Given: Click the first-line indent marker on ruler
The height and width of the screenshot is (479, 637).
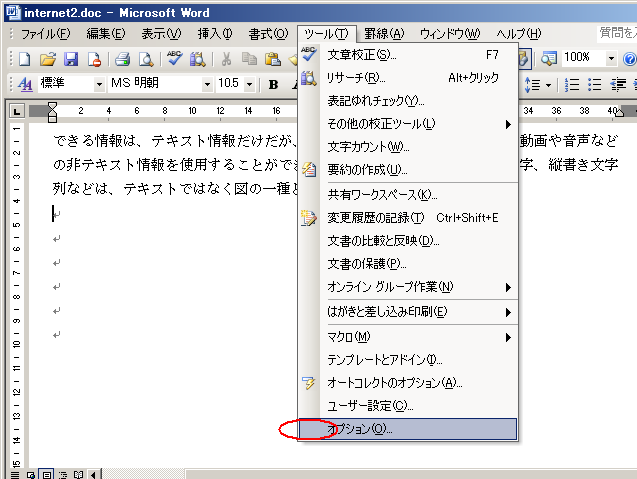Looking at the screenshot, I should (x=52, y=106).
